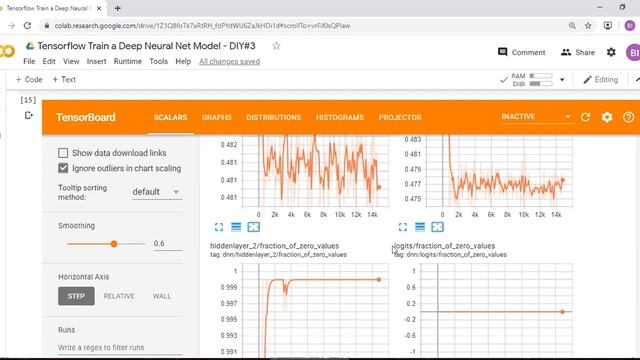The image size is (640, 360).
Task: Open the Tools menu
Action: (x=158, y=61)
